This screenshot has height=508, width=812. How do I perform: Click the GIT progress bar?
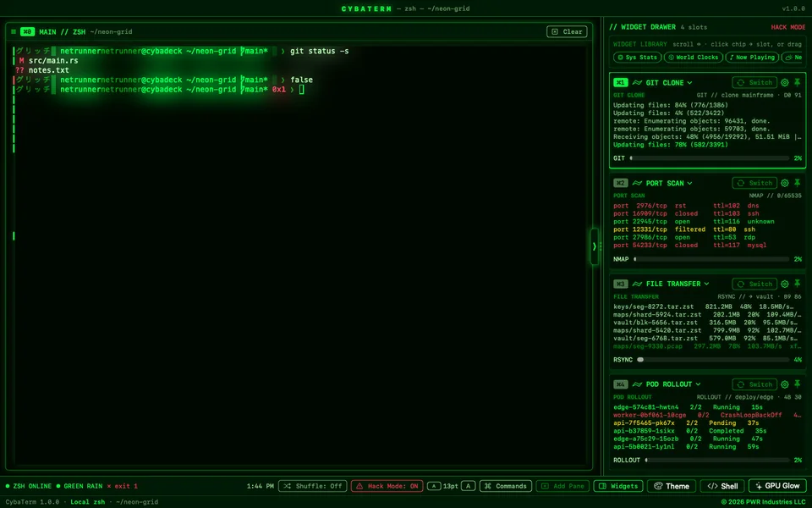coord(710,158)
